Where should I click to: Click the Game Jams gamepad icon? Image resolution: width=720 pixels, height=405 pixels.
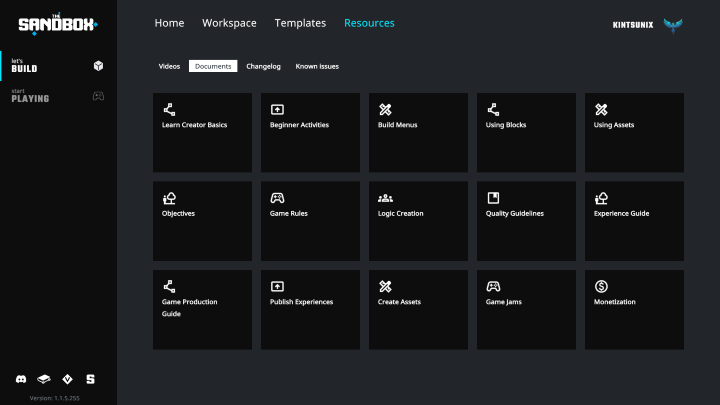tap(493, 287)
